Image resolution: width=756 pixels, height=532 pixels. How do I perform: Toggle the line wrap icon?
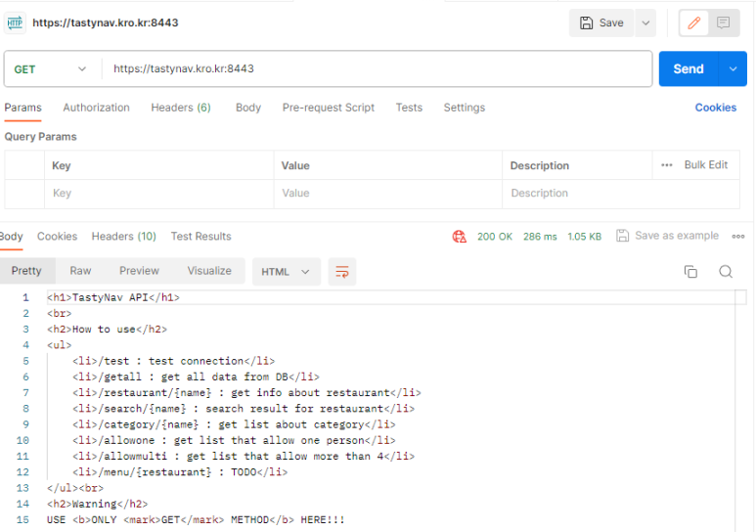(342, 272)
